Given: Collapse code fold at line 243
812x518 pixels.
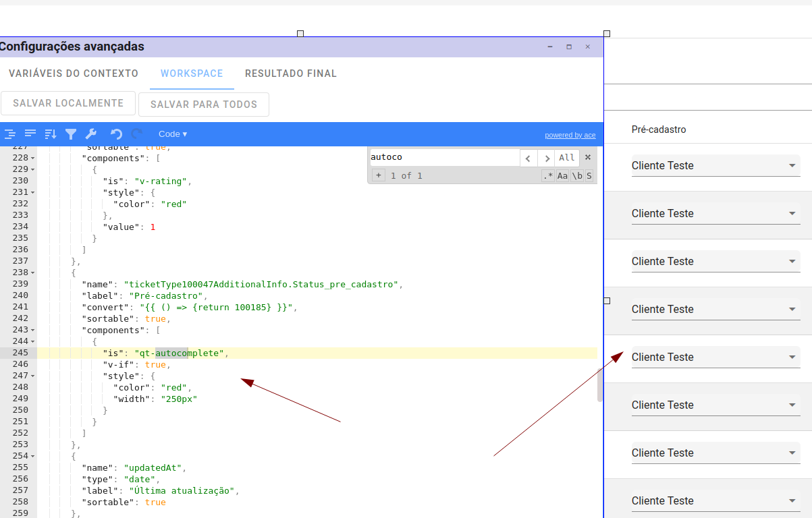Looking at the screenshot, I should coord(33,330).
